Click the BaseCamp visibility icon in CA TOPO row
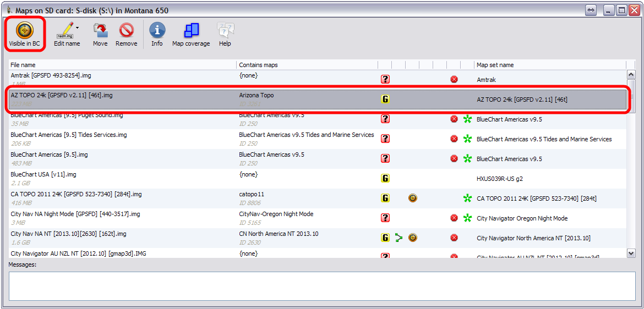The width and height of the screenshot is (644, 309). (x=412, y=198)
